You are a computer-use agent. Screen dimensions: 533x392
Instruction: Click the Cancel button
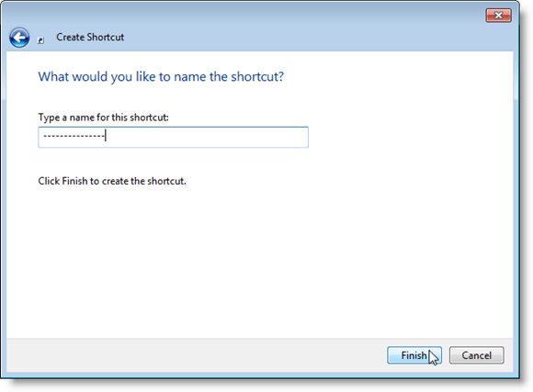point(476,355)
